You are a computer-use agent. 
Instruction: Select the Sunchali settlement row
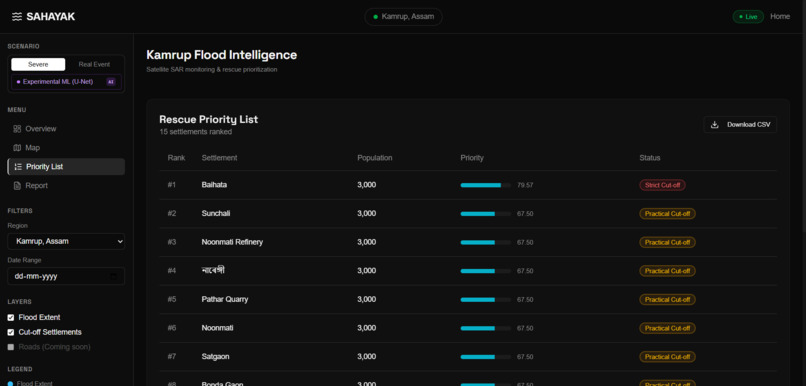click(x=468, y=214)
